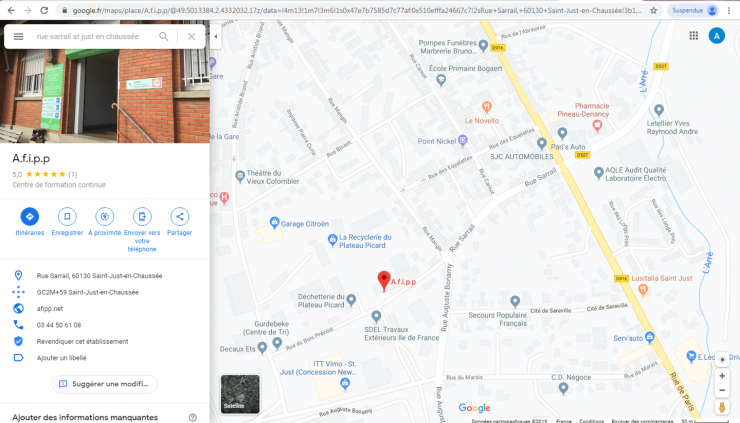The height and width of the screenshot is (423, 740).
Task: Open the Google apps grid icon
Action: tap(693, 36)
